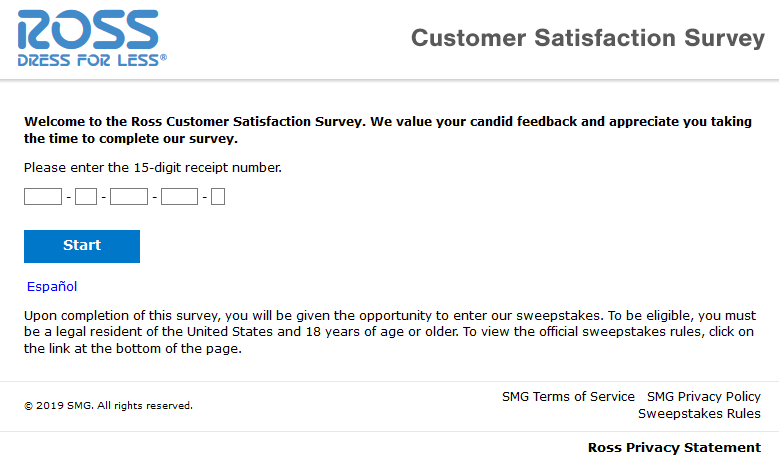Click the bold welcome message text

[388, 130]
